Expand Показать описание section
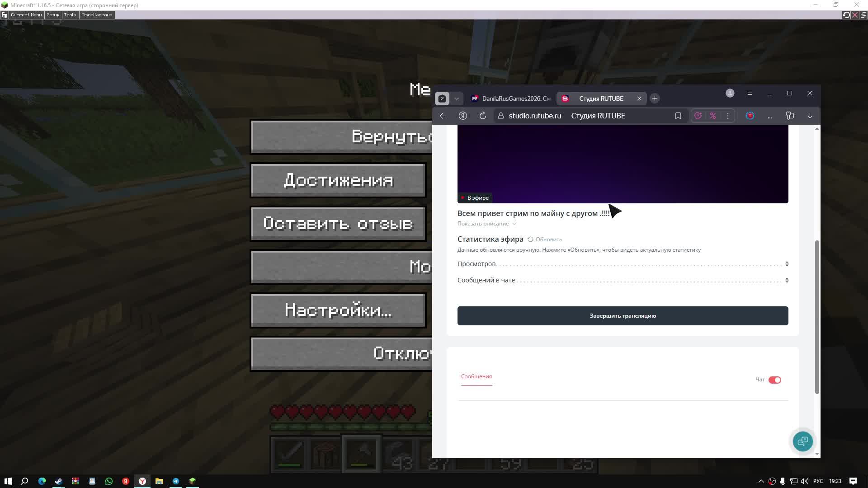Screen dimensions: 868x488 486,224
